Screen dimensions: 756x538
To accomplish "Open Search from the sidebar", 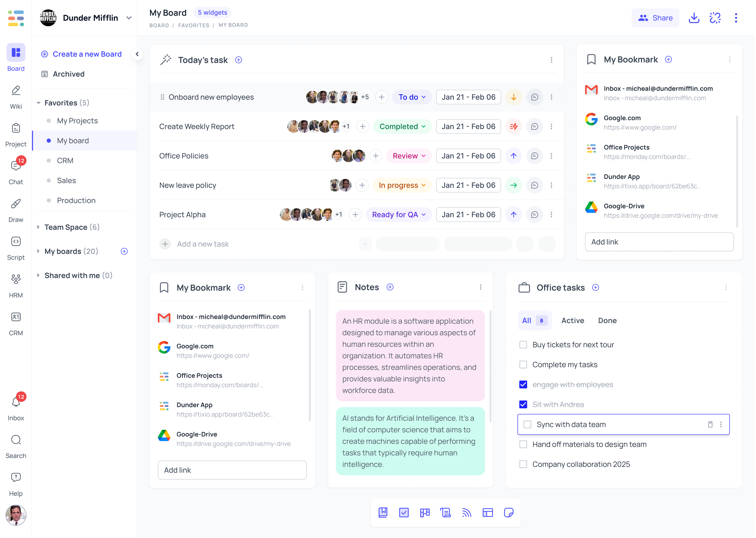I will click(15, 444).
